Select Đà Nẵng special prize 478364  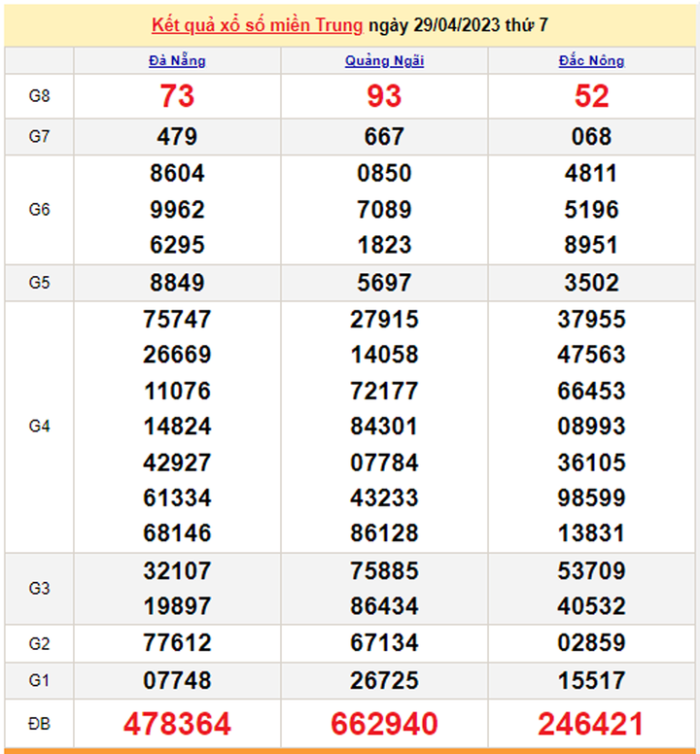pyautogui.click(x=177, y=723)
